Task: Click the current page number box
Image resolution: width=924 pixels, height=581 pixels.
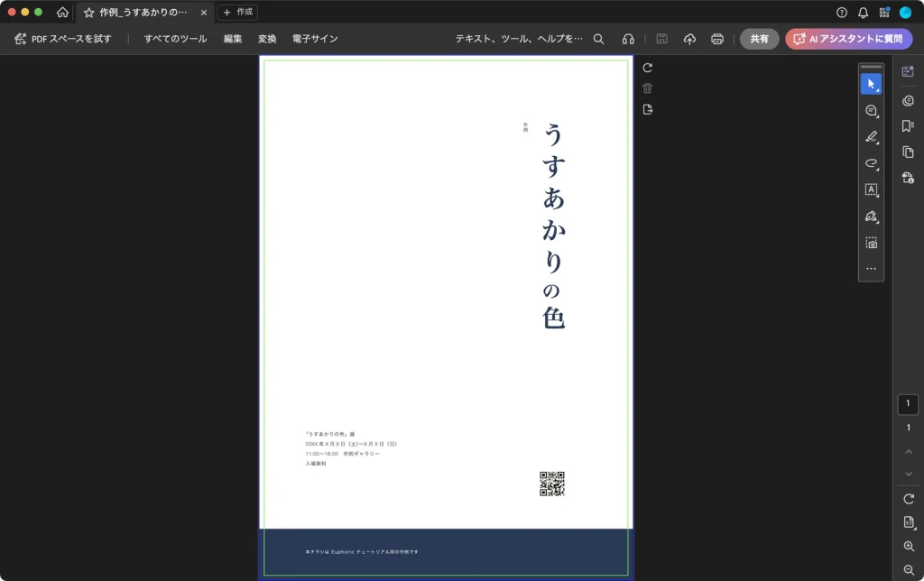Action: tap(908, 404)
